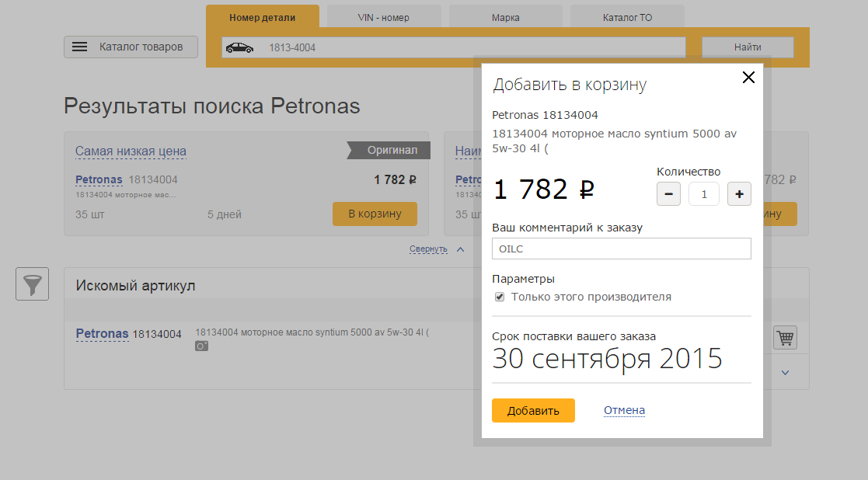Close the add-to-cart dialog with the X

click(748, 78)
